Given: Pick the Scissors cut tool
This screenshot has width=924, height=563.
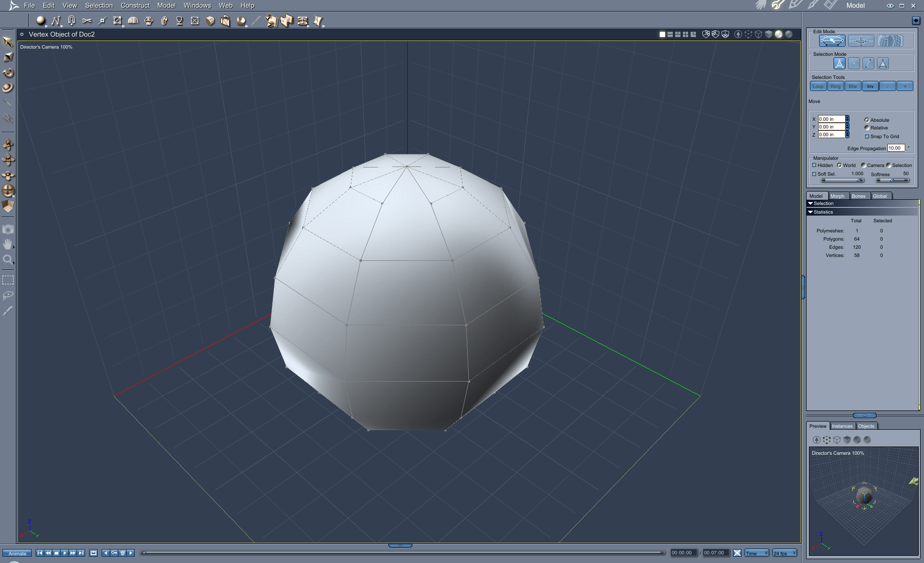Looking at the screenshot, I should click(87, 21).
